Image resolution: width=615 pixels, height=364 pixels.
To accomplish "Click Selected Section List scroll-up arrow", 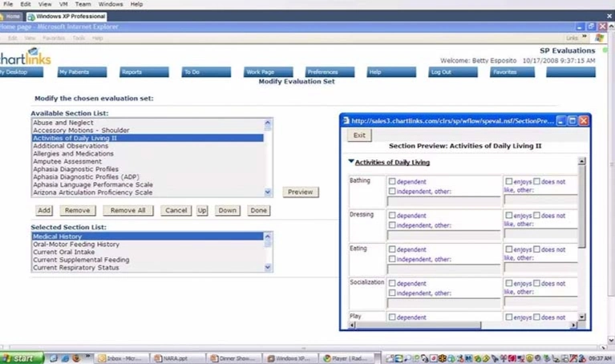I will [x=268, y=237].
